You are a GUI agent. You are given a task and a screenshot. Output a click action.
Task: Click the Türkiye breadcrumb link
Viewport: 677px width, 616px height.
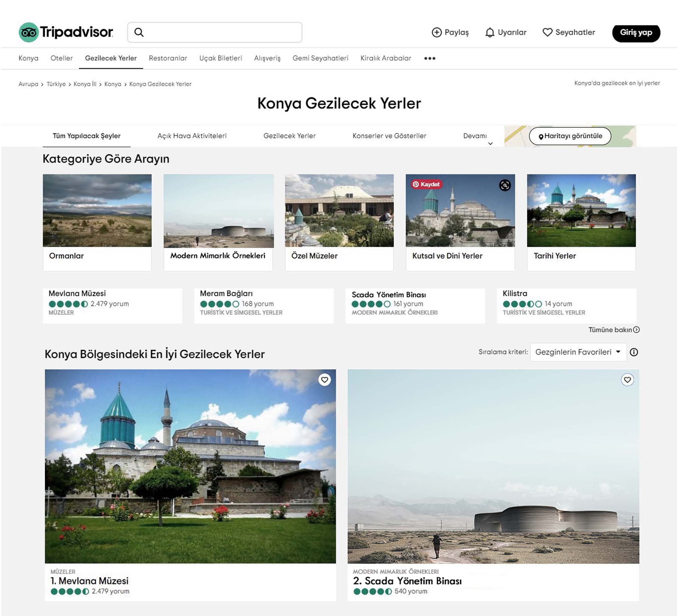pos(56,84)
